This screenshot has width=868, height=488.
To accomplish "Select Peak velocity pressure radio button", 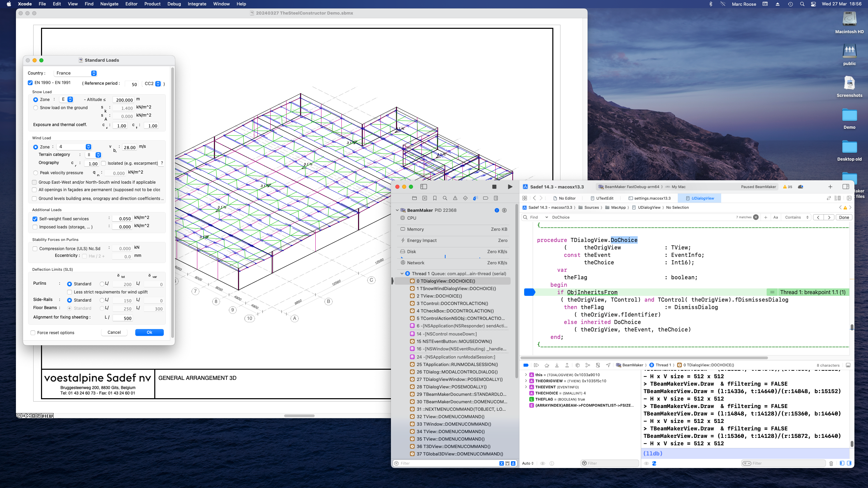I will click(x=36, y=173).
